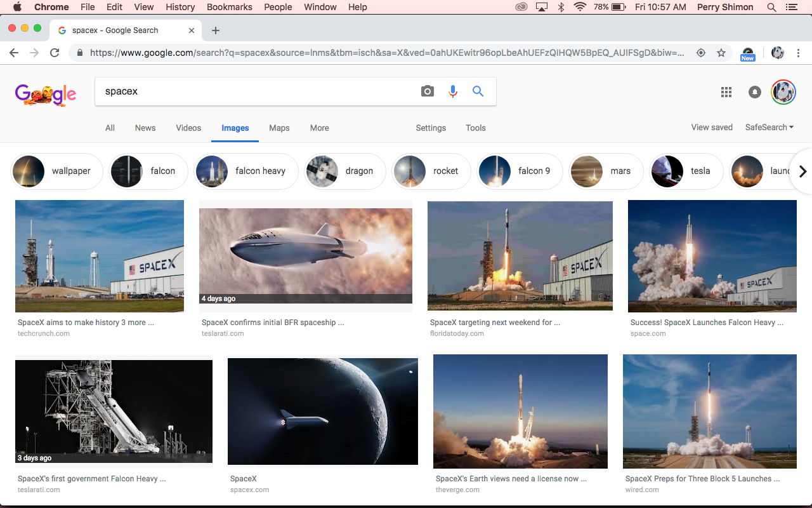
Task: Filter by wallpaper suggestion chip
Action: click(56, 171)
